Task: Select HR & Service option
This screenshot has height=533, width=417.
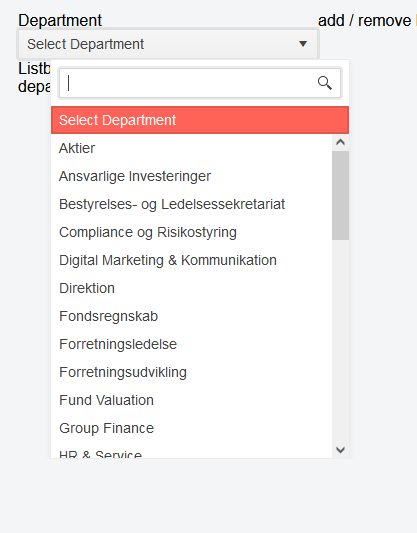Action: [191, 453]
